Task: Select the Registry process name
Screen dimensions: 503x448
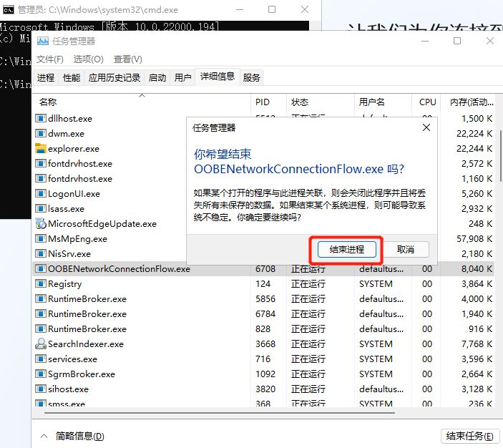Action: tap(65, 283)
